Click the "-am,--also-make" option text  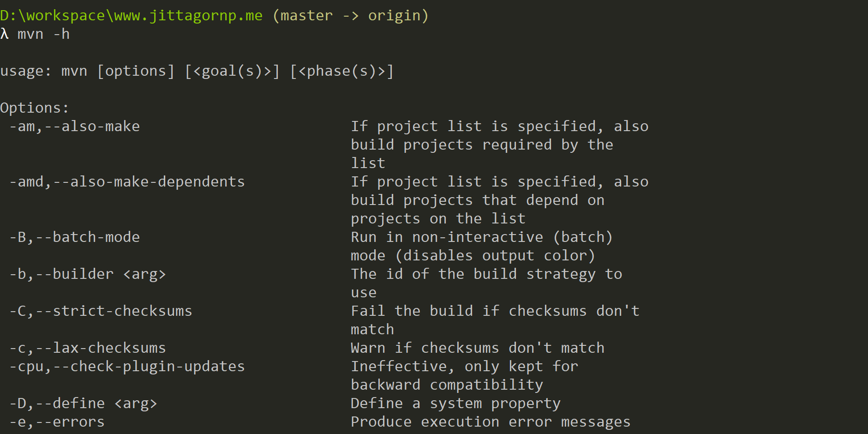tap(74, 127)
